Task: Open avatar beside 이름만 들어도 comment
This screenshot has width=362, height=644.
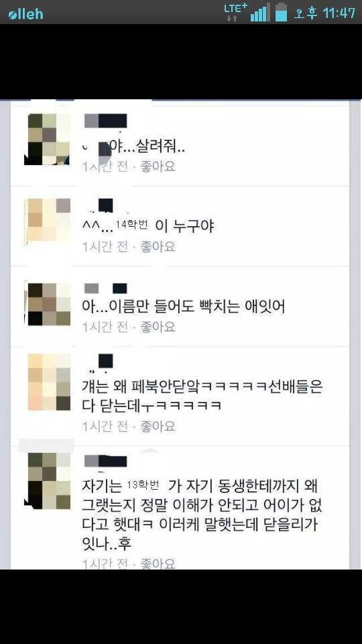Action: [48, 304]
